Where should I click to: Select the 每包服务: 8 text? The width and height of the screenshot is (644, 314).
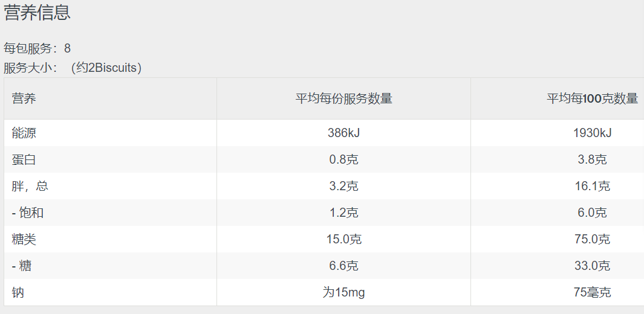click(37, 48)
